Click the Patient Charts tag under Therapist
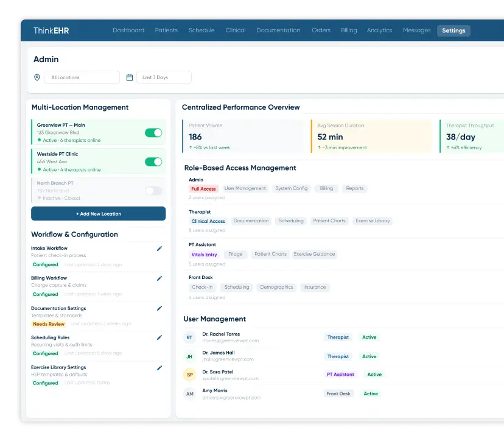Screen dimensions: 504x441 pyautogui.click(x=329, y=221)
